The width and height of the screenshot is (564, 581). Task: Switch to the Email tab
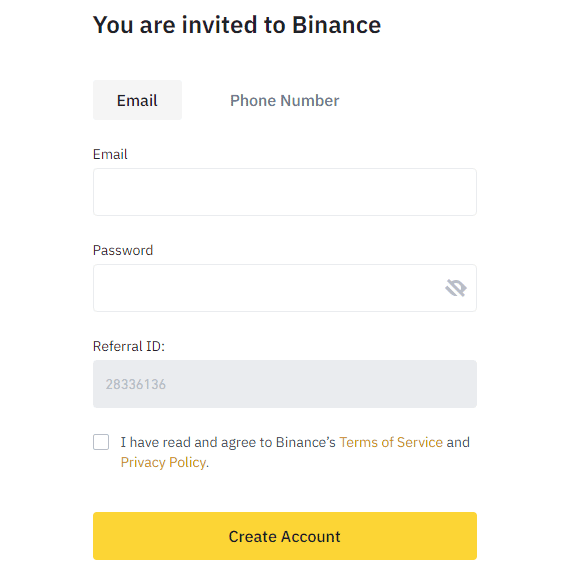[137, 100]
